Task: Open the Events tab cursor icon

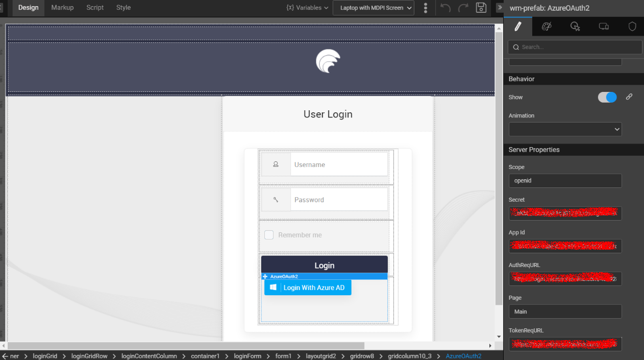Action: pos(575,27)
